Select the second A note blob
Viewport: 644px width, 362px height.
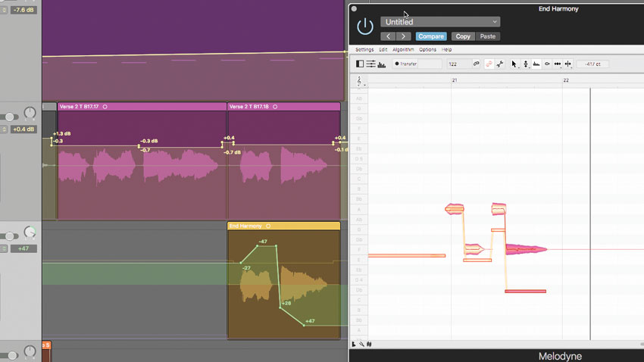(499, 209)
